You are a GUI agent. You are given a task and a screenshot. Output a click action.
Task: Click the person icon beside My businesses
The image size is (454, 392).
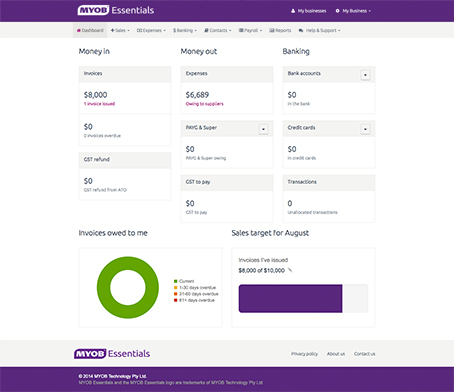tap(293, 11)
